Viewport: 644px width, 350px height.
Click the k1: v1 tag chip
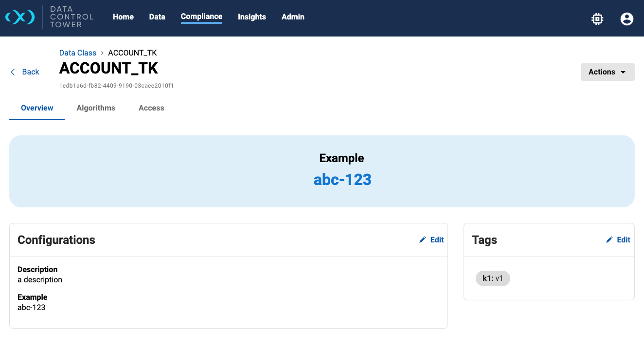pyautogui.click(x=493, y=278)
